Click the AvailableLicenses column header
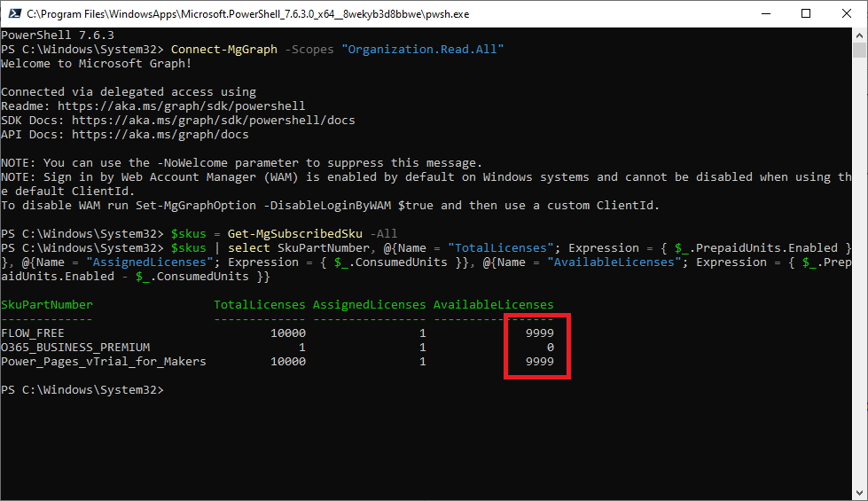This screenshot has width=868, height=501. pyautogui.click(x=493, y=304)
